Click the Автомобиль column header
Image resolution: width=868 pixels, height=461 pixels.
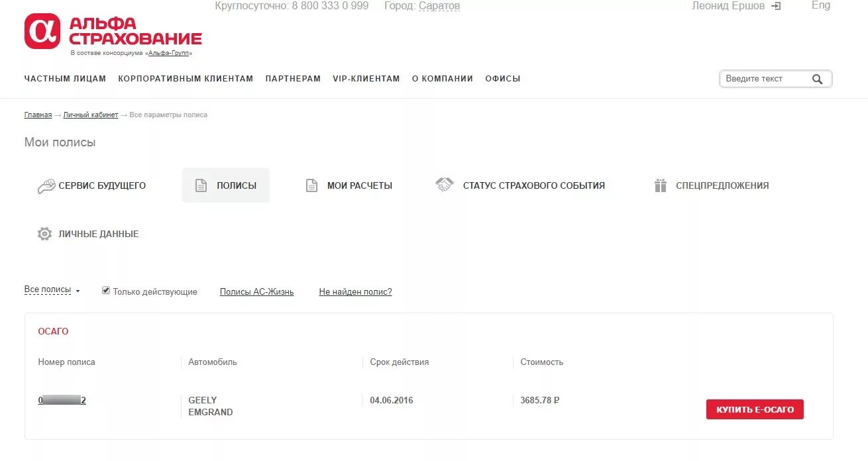(212, 362)
